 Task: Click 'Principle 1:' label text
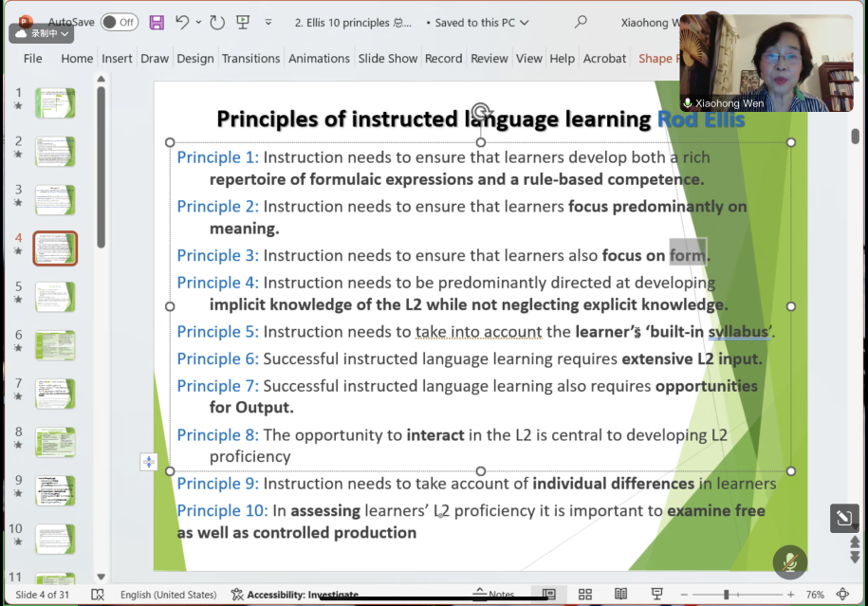click(x=217, y=157)
